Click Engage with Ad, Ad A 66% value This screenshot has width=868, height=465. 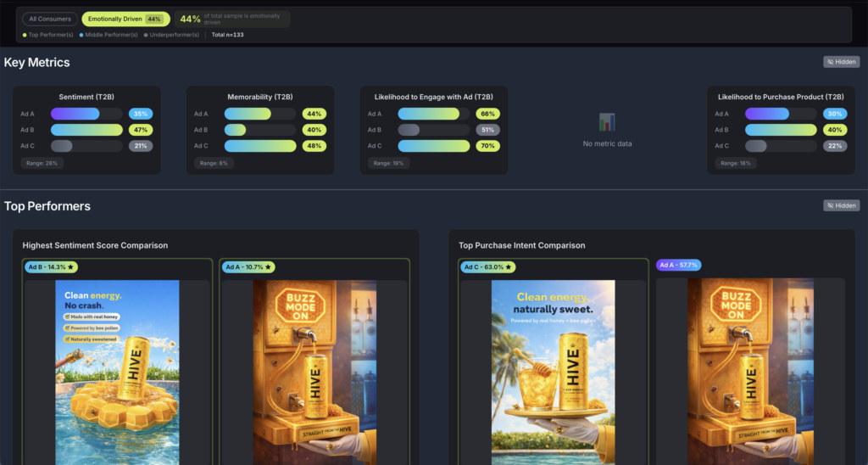pyautogui.click(x=487, y=114)
